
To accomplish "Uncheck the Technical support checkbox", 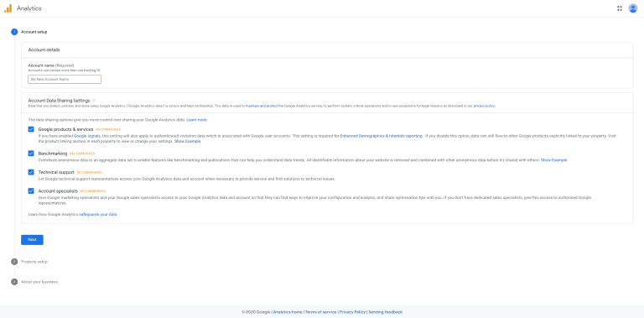I will (x=31, y=172).
